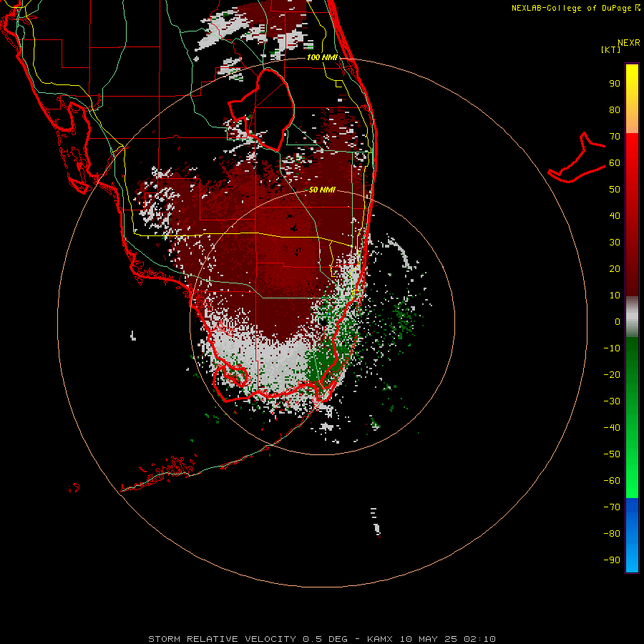The width and height of the screenshot is (644, 644).
Task: Click the "50 NMI" range ring label
Action: (x=322, y=190)
